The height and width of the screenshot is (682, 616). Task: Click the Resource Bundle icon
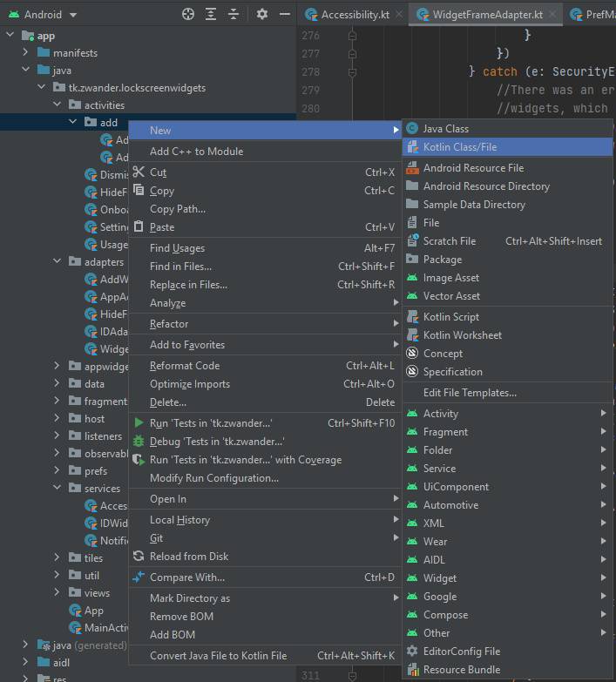(412, 669)
